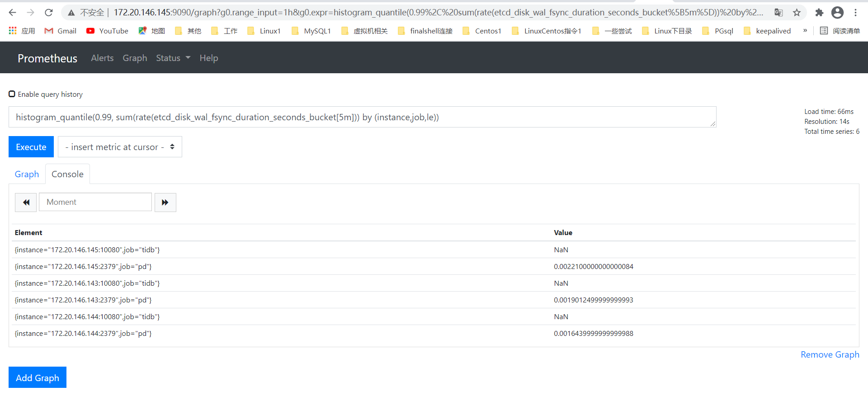Select the 172.20.146.144:10080 tidb row

pyautogui.click(x=434, y=316)
